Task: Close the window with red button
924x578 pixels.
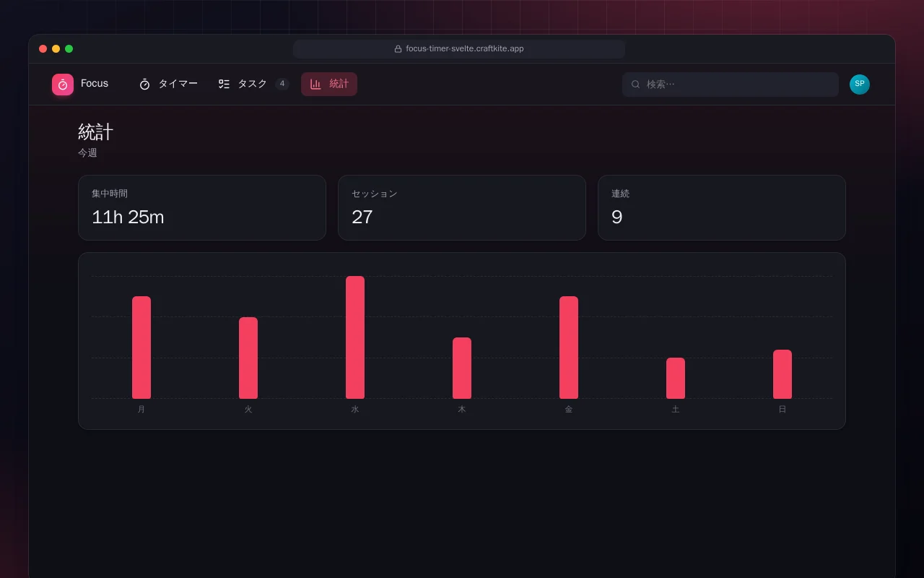Action: 43,49
